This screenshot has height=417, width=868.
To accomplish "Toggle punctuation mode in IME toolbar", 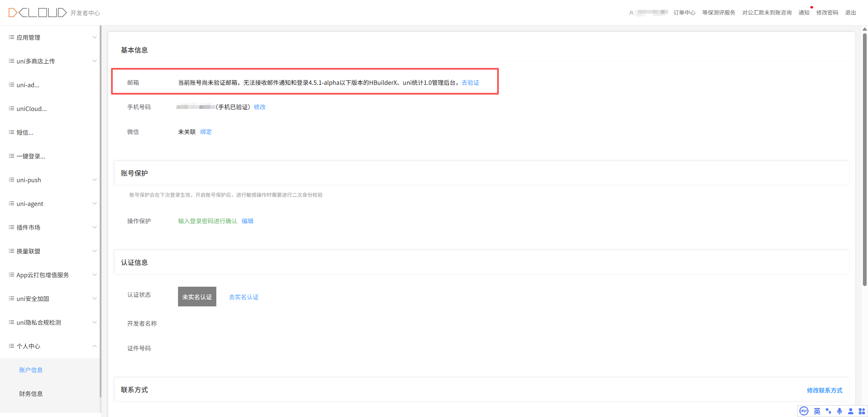I will (828, 411).
